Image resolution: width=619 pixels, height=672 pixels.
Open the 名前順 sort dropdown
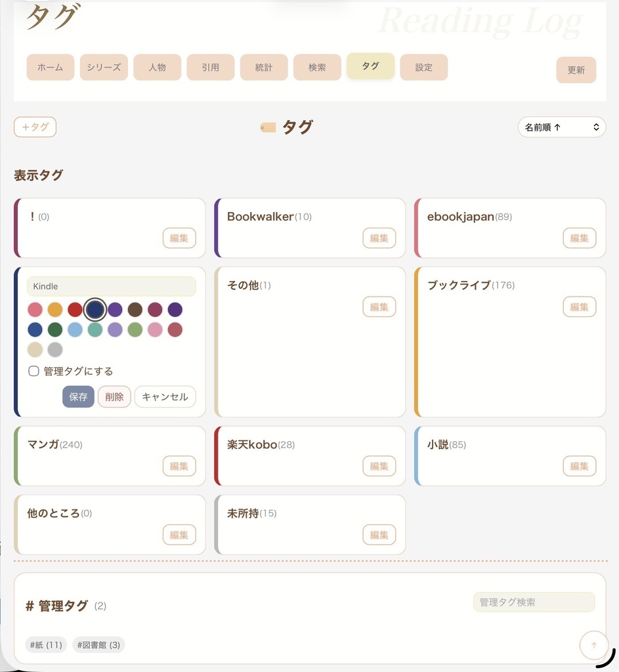561,127
